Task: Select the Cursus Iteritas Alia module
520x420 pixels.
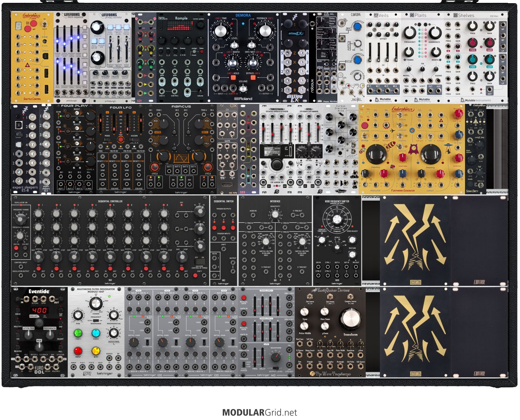Action: pos(341,149)
